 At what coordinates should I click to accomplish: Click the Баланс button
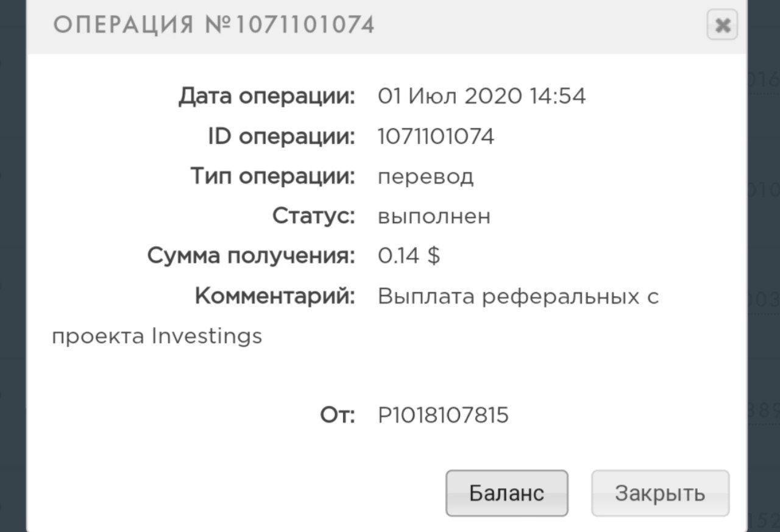(x=506, y=493)
